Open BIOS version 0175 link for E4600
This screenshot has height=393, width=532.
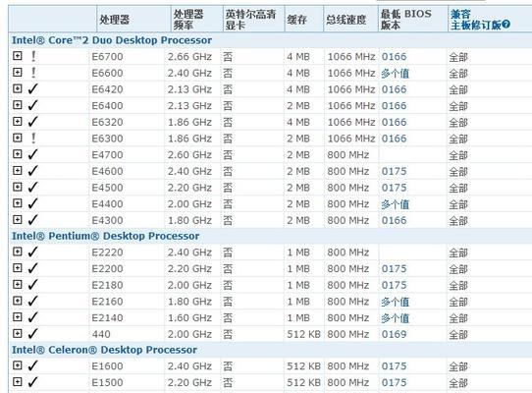pyautogui.click(x=394, y=171)
